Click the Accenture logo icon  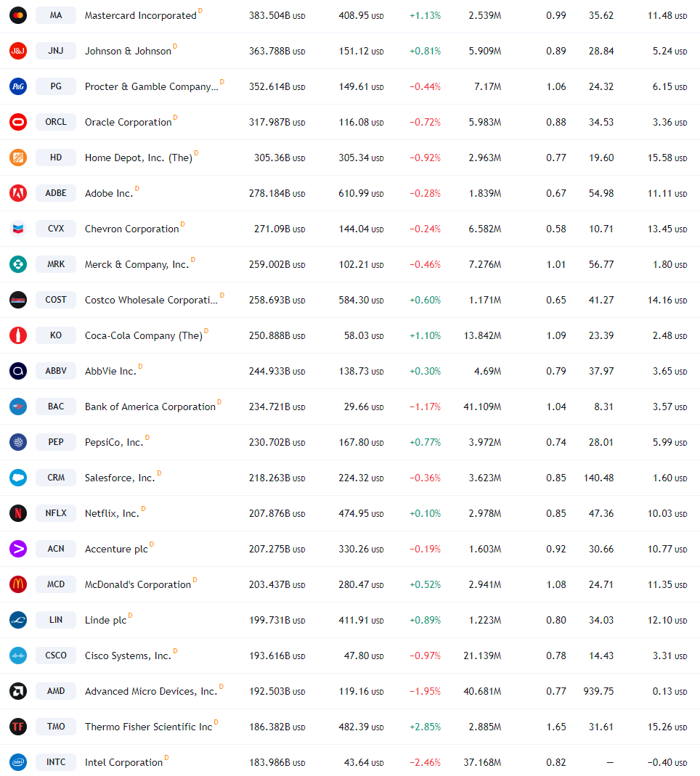point(18,549)
